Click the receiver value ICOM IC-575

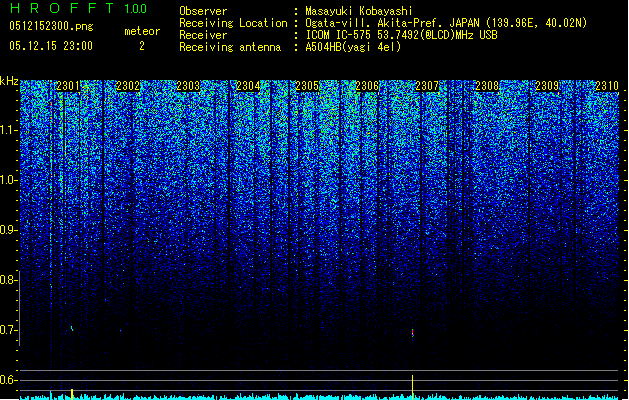[340, 35]
